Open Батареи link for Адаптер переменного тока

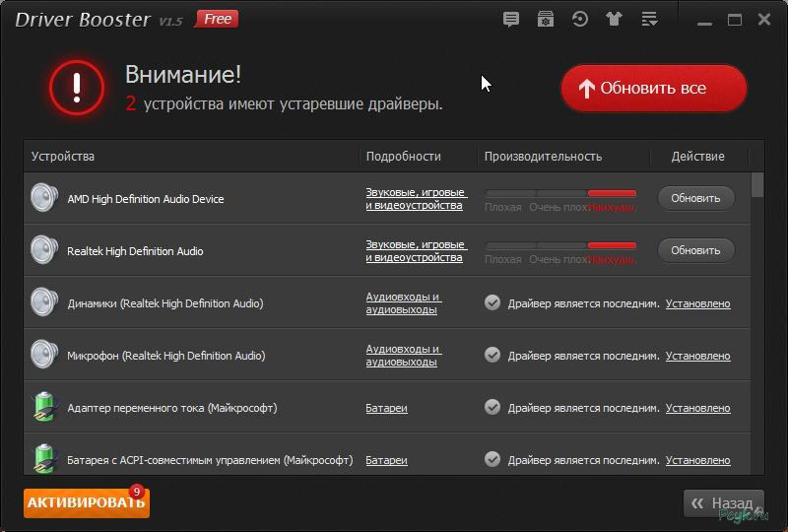(x=386, y=408)
